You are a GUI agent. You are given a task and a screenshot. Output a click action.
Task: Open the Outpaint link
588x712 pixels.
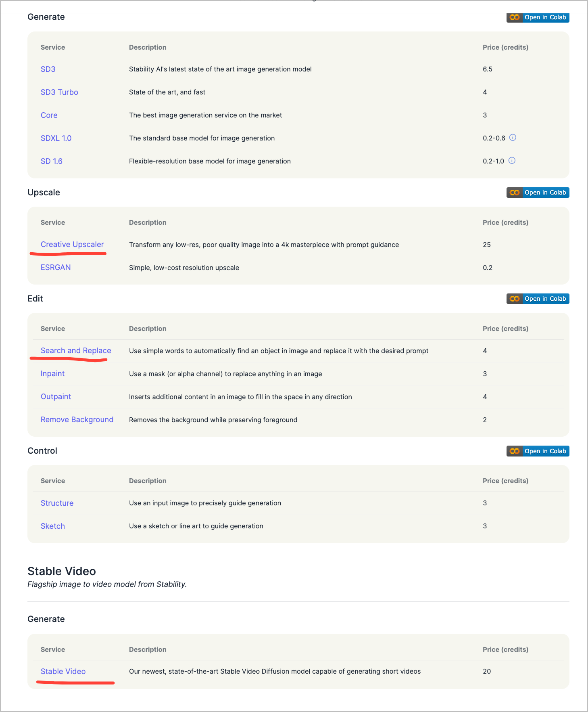click(x=56, y=396)
